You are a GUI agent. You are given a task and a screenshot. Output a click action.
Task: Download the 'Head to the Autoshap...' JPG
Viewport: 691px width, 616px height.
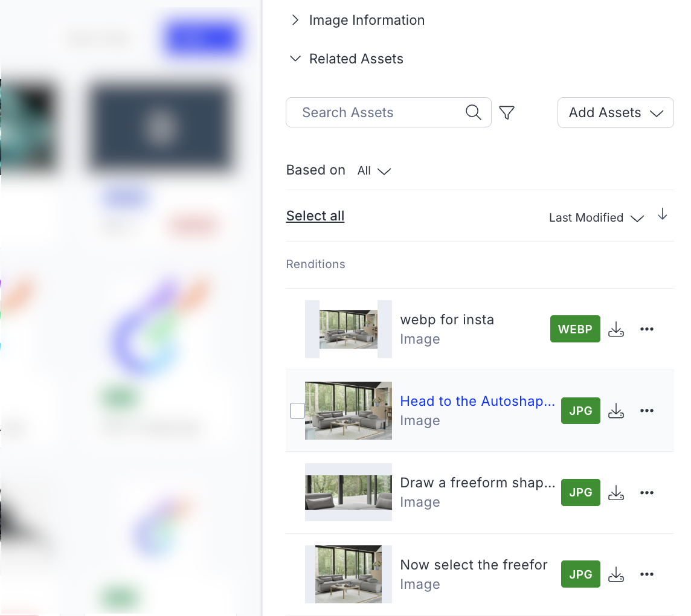click(x=615, y=411)
